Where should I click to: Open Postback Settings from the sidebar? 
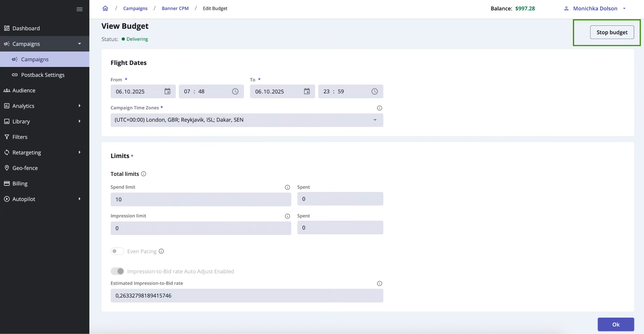(x=43, y=75)
